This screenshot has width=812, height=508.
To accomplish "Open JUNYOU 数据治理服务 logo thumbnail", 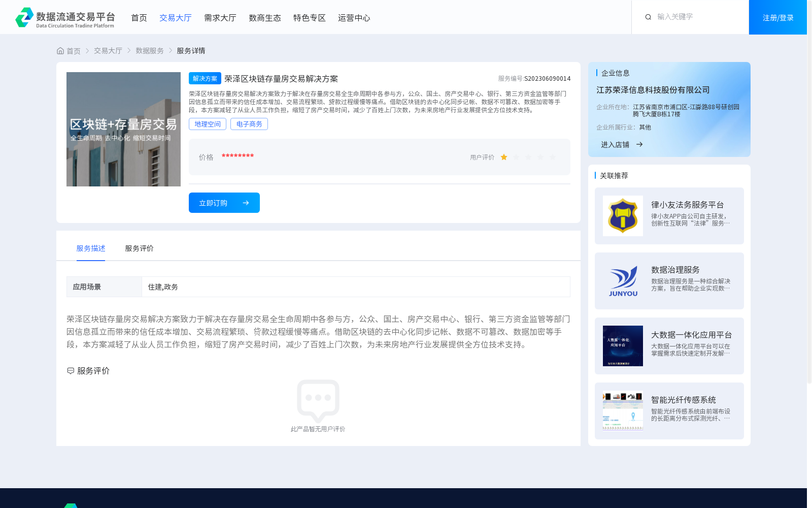I will [623, 281].
